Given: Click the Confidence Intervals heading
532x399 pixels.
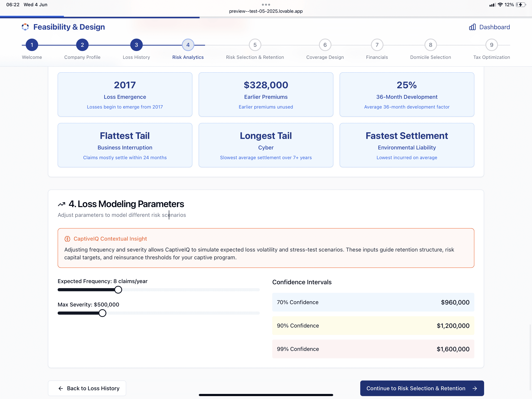Looking at the screenshot, I should tap(302, 282).
